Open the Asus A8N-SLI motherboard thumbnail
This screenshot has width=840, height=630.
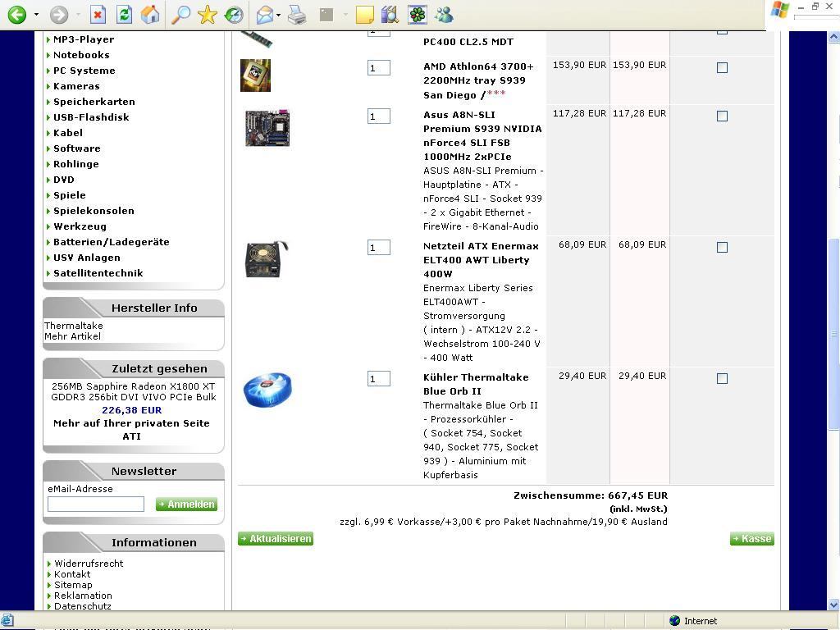click(267, 129)
